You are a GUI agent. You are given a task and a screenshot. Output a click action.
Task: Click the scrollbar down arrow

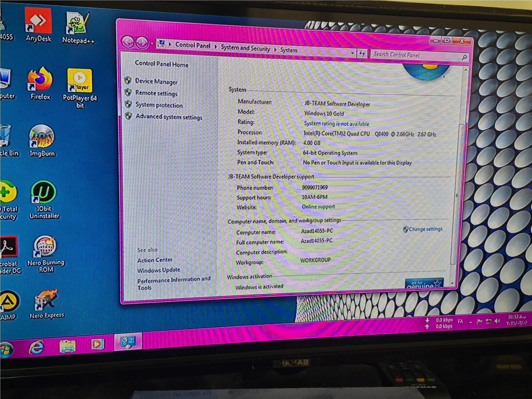(x=452, y=284)
